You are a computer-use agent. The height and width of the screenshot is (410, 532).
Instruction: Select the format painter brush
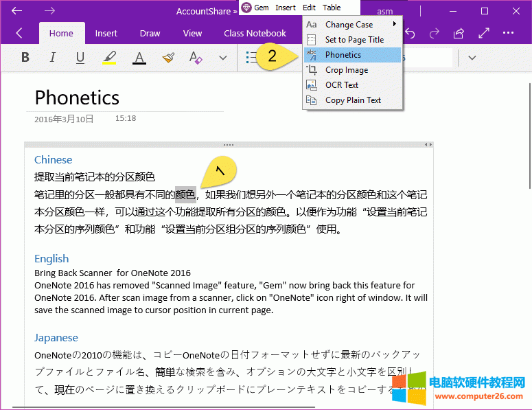click(168, 58)
